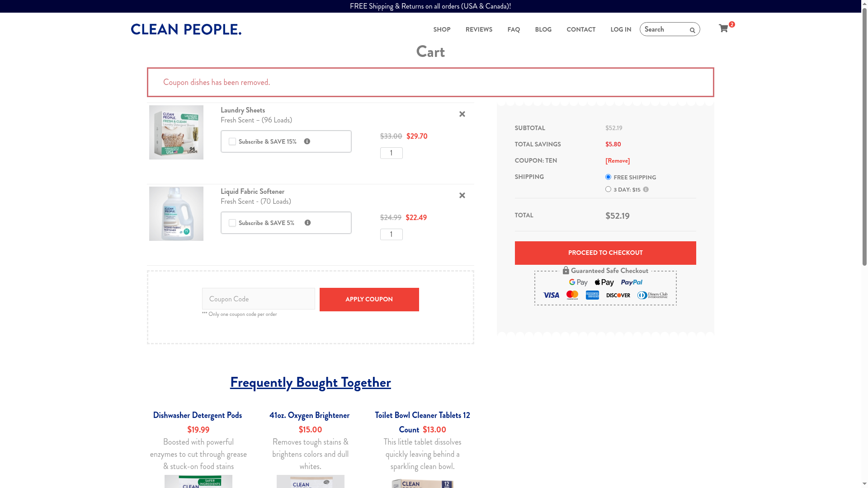The height and width of the screenshot is (488, 868).
Task: Show info for Subscribe & SAVE 5%
Action: (307, 223)
